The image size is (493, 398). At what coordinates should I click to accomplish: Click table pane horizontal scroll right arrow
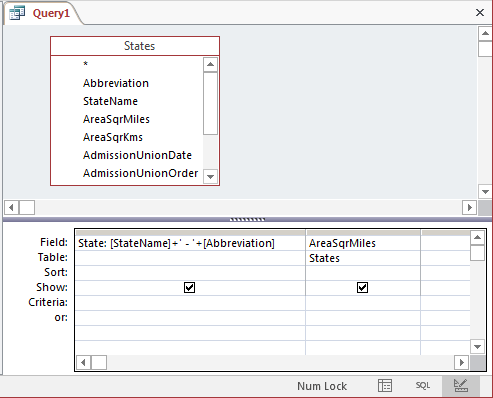pos(469,208)
